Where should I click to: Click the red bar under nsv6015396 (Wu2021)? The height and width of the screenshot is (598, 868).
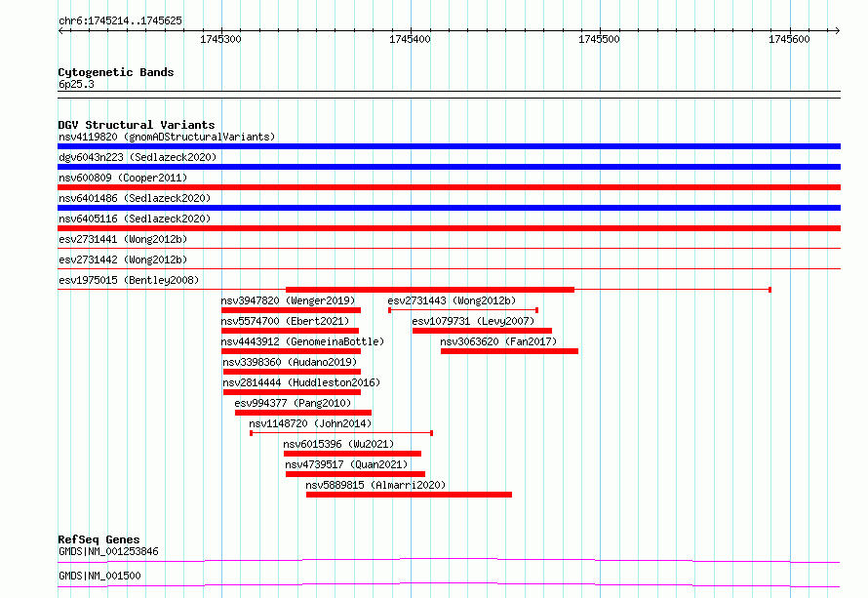point(353,454)
